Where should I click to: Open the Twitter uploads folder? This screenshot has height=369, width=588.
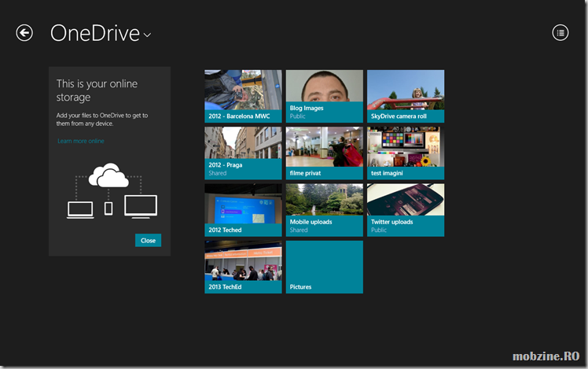click(x=406, y=210)
